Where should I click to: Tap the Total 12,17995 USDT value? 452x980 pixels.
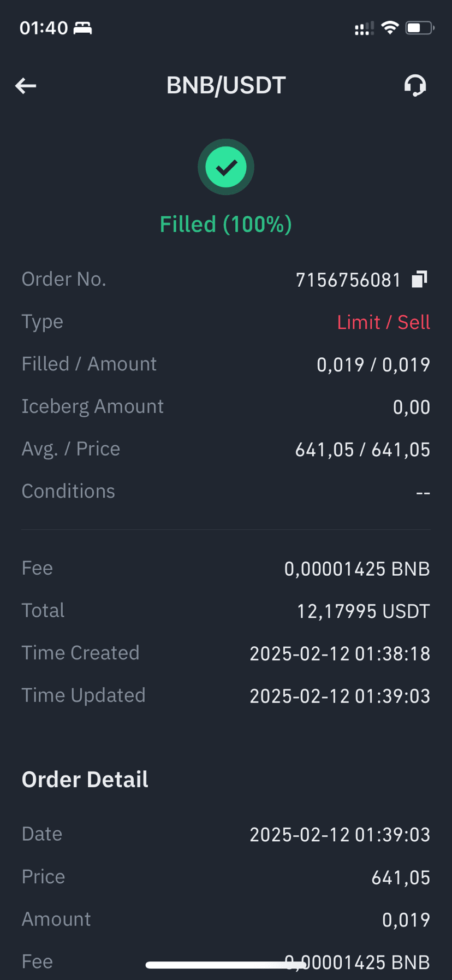(x=363, y=611)
